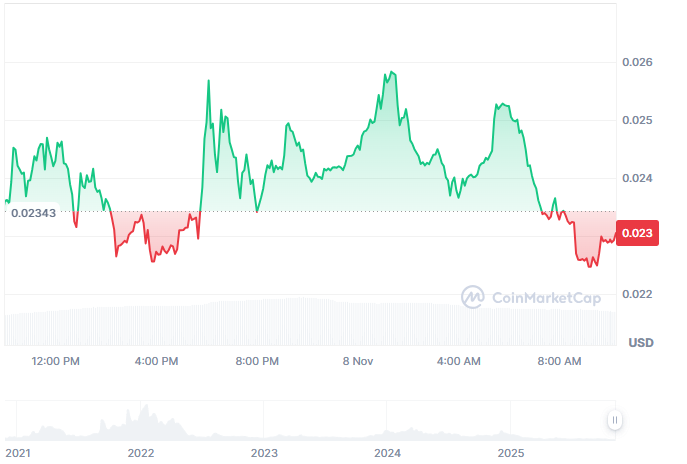Select the 12:00 PM time axis label
687x464 pixels.
[x=55, y=360]
